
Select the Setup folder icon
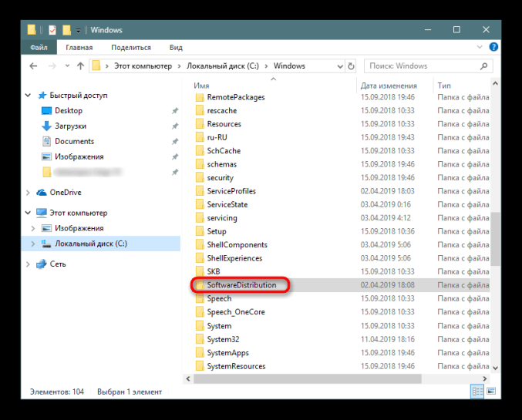(x=200, y=231)
